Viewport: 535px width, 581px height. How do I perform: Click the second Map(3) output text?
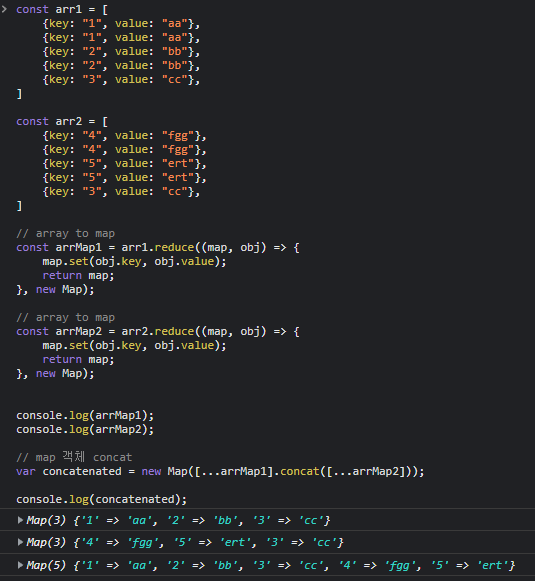point(185,542)
